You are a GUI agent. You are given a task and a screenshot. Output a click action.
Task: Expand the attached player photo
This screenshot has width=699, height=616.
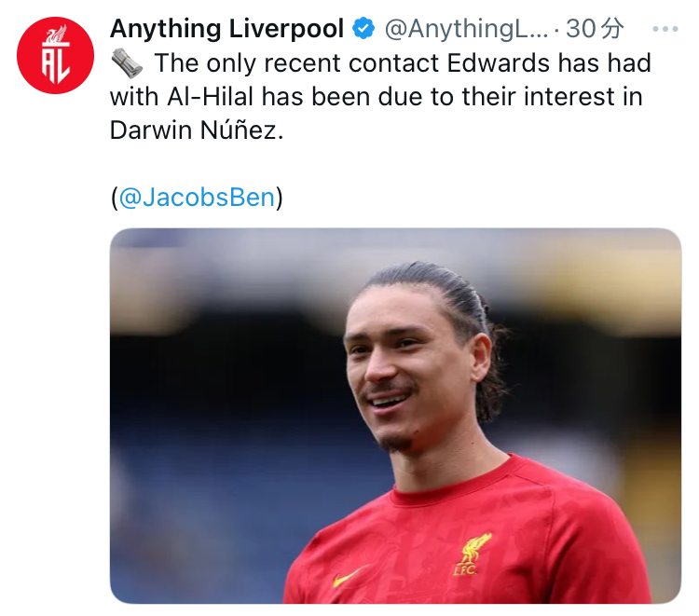point(395,416)
